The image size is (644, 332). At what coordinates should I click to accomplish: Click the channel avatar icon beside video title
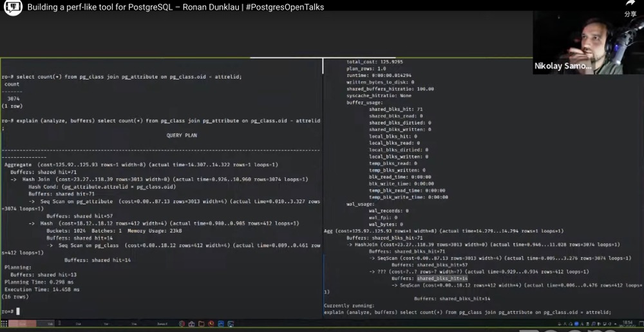[x=13, y=8]
